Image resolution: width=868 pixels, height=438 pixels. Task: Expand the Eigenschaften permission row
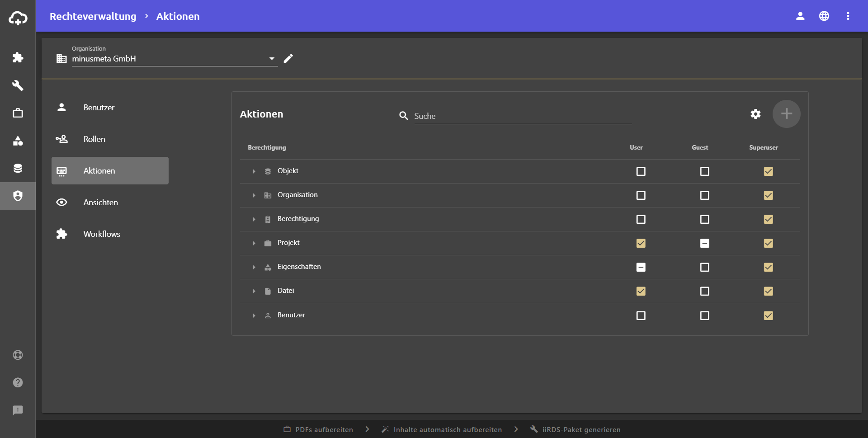click(x=254, y=267)
